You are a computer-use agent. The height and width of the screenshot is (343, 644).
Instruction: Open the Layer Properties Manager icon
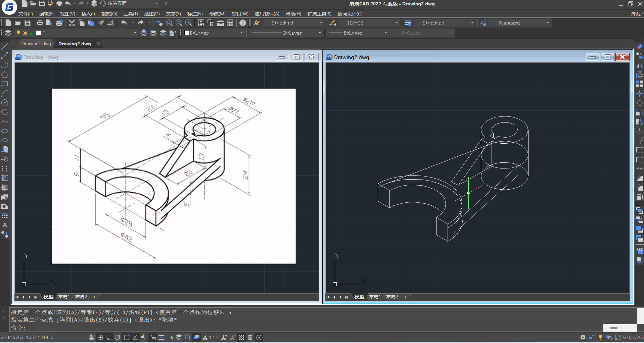click(8, 33)
